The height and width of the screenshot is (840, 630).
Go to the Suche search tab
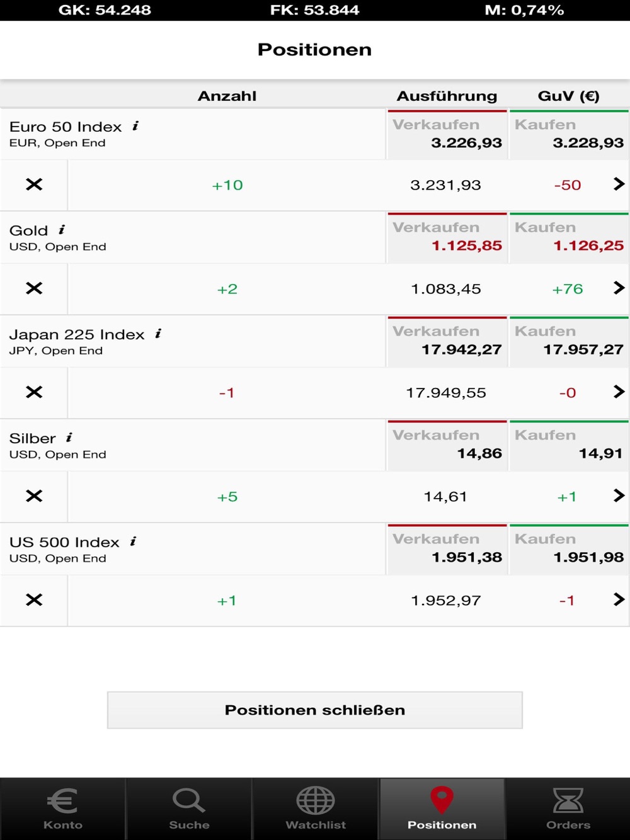tap(189, 809)
